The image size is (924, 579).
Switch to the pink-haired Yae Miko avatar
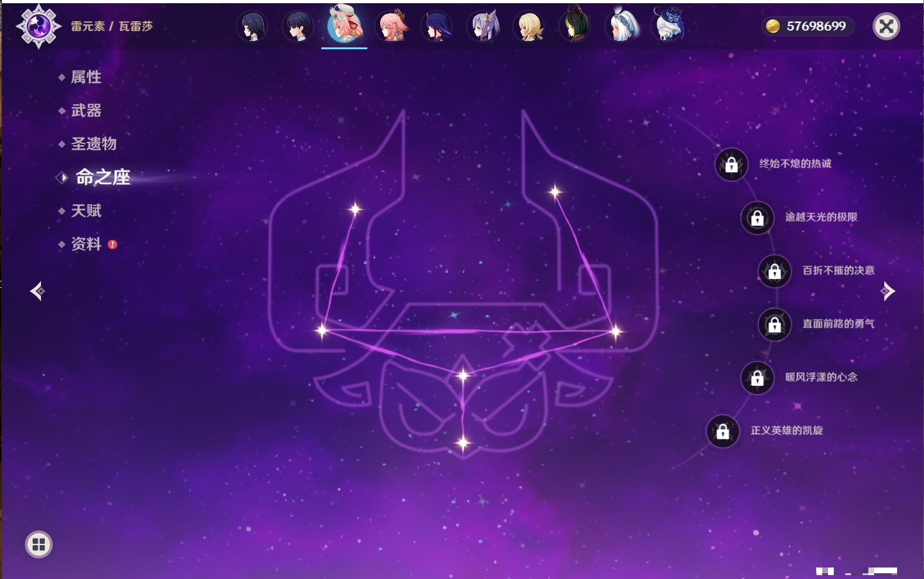391,26
